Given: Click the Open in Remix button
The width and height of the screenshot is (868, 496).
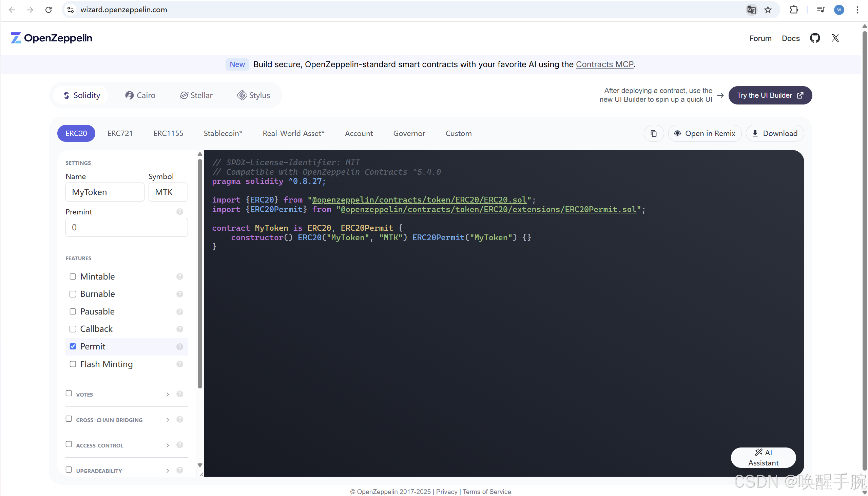Looking at the screenshot, I should pyautogui.click(x=705, y=134).
